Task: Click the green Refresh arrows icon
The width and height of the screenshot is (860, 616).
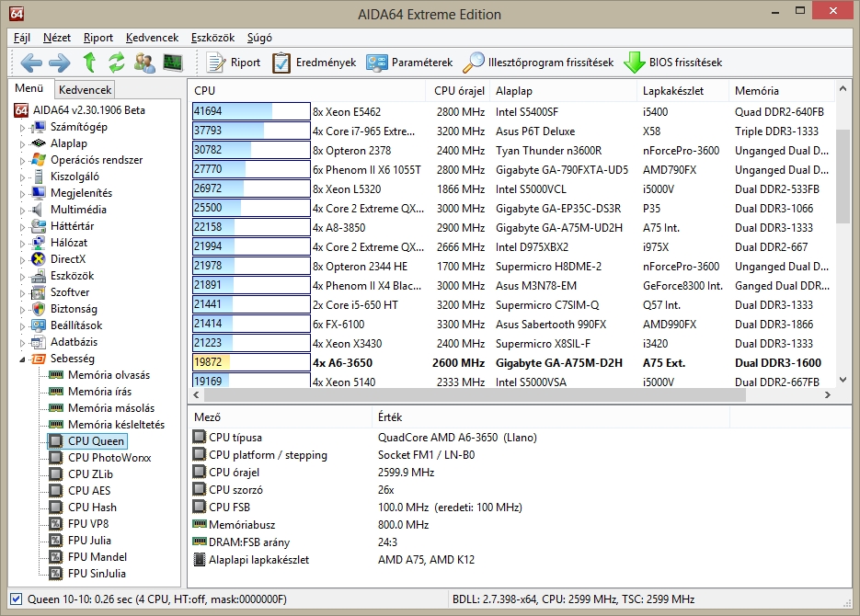Action: pyautogui.click(x=116, y=63)
